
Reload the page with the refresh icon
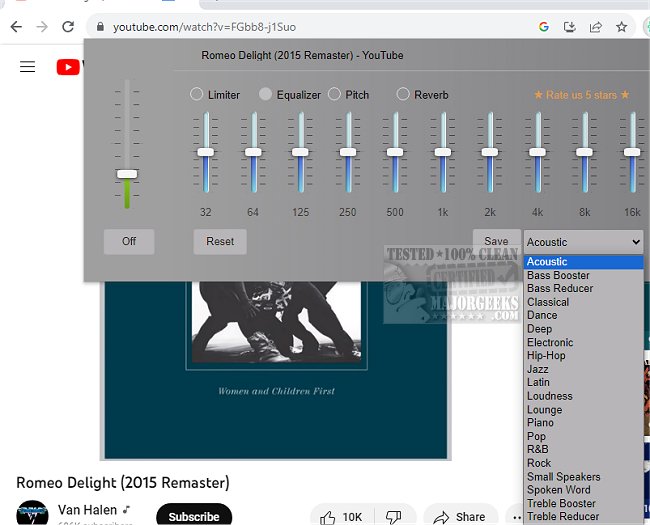click(x=68, y=26)
